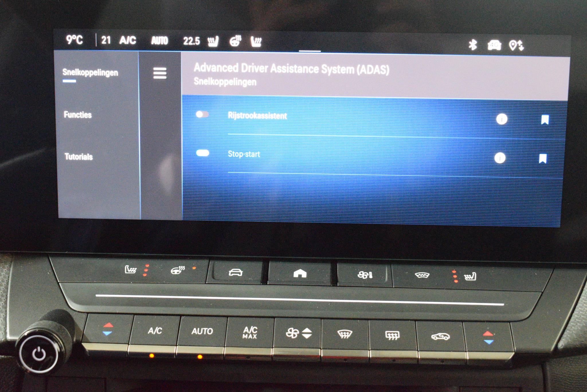Push the physical climate menu fan button
Screen dimensions: 587x392
[x=365, y=275]
